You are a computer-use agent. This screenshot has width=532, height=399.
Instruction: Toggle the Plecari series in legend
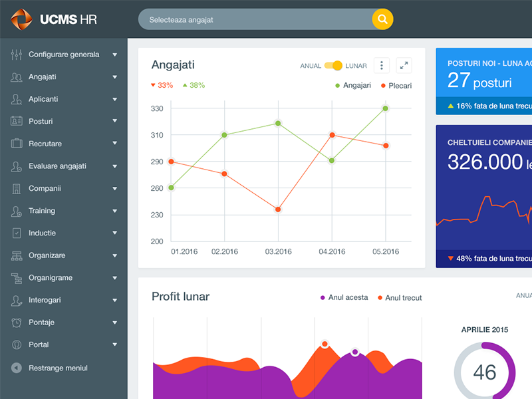tap(396, 86)
